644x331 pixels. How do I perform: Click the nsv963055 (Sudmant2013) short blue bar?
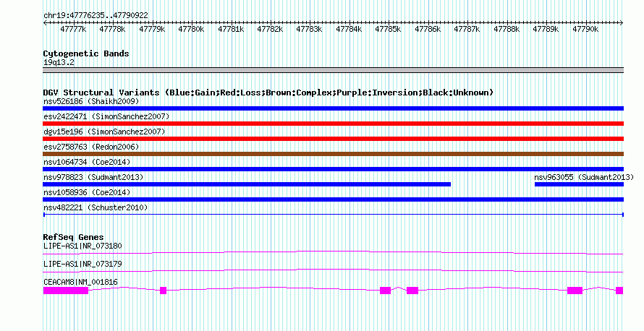tap(579, 184)
